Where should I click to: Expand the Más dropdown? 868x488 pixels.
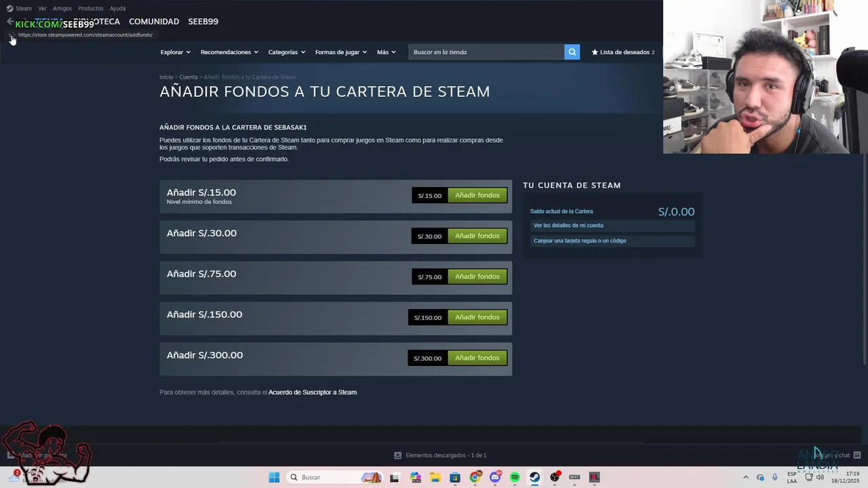(386, 52)
